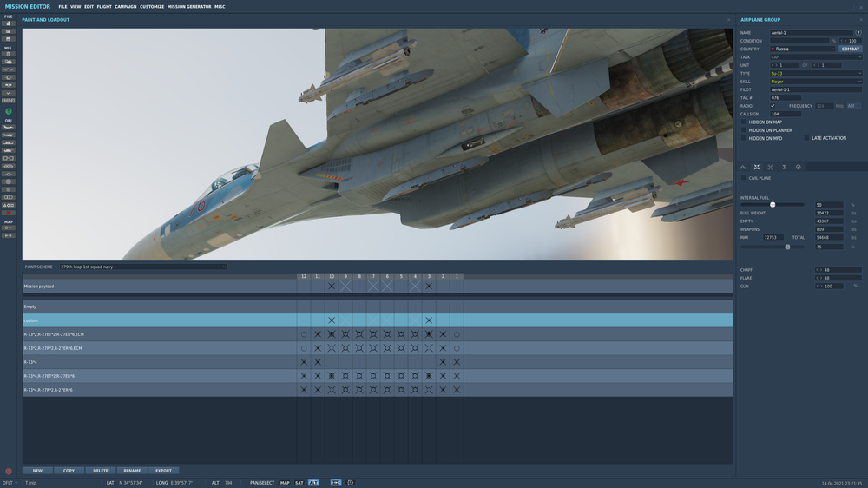Click the distance ruler icon under MAP
The image size is (868, 488).
(9, 235)
